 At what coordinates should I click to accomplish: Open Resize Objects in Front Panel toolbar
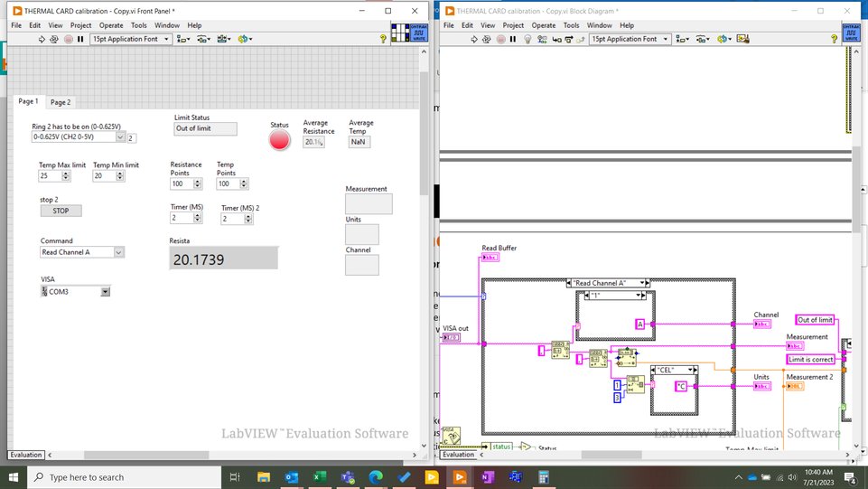point(224,40)
